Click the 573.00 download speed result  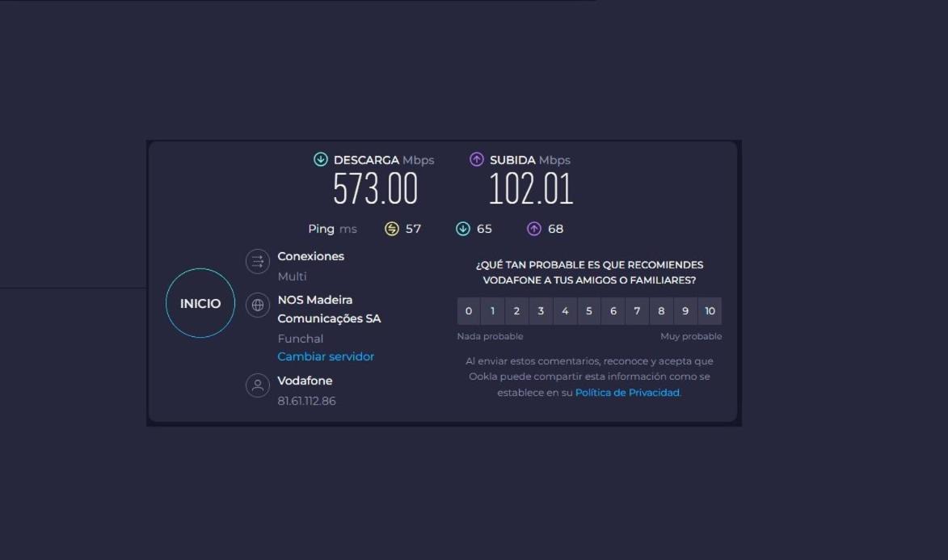[x=375, y=189]
